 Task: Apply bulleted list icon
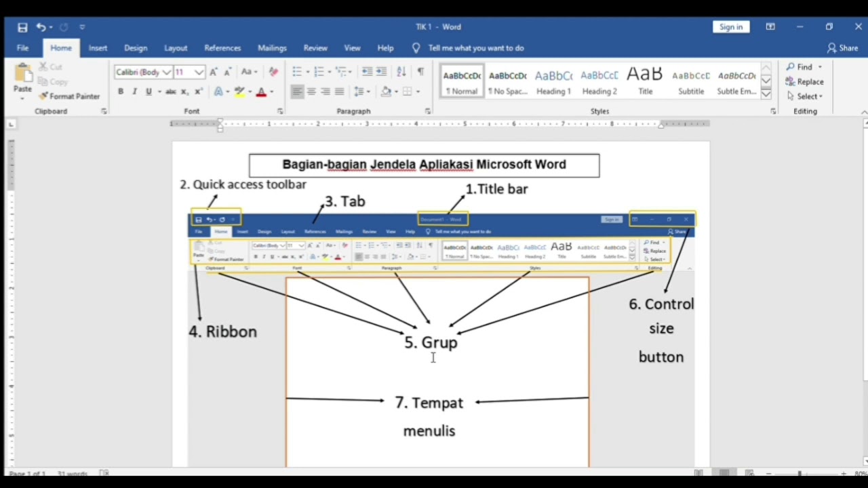click(296, 72)
